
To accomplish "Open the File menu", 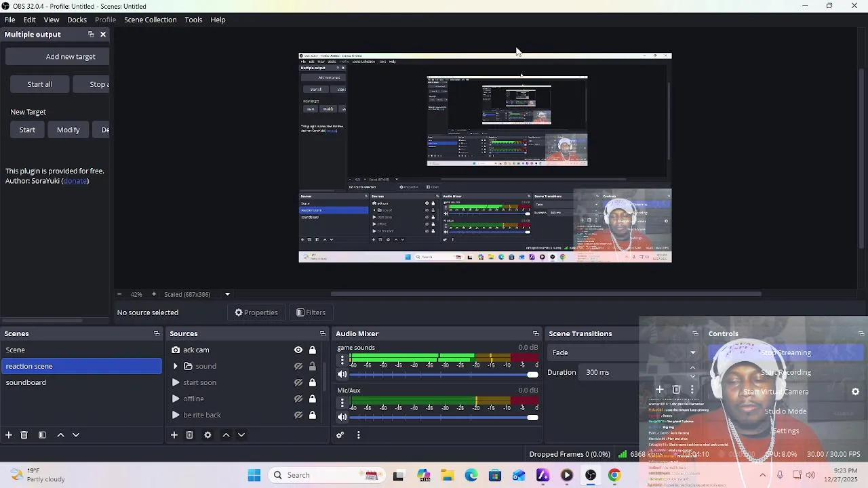I will point(10,20).
